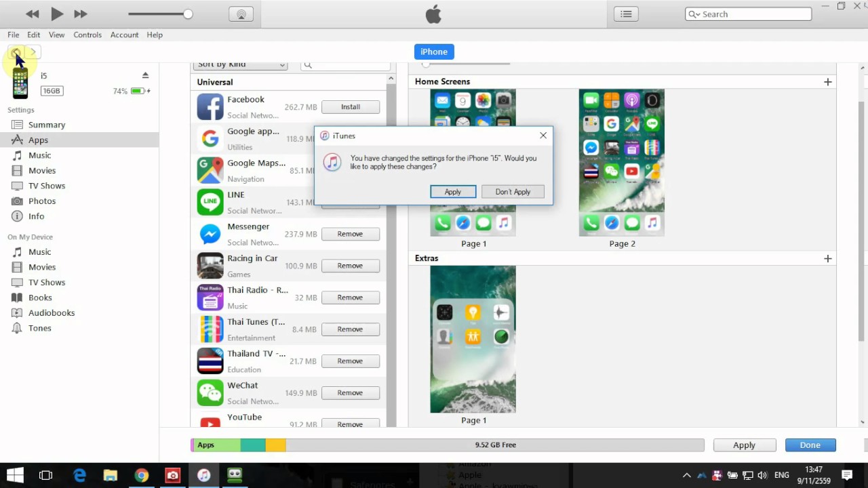This screenshot has height=488, width=868.
Task: Open the Account menu
Action: point(124,35)
